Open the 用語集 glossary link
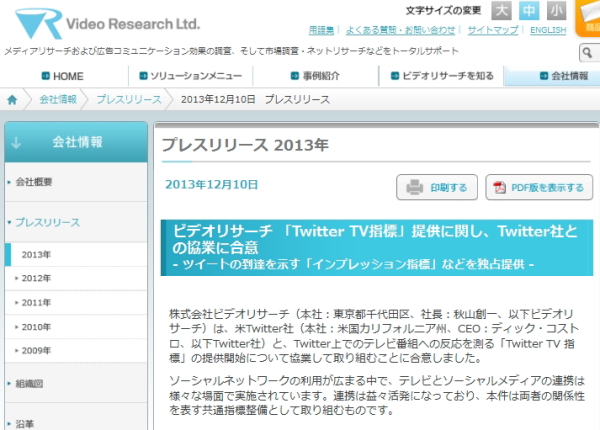The height and width of the screenshot is (430, 600). (x=321, y=30)
